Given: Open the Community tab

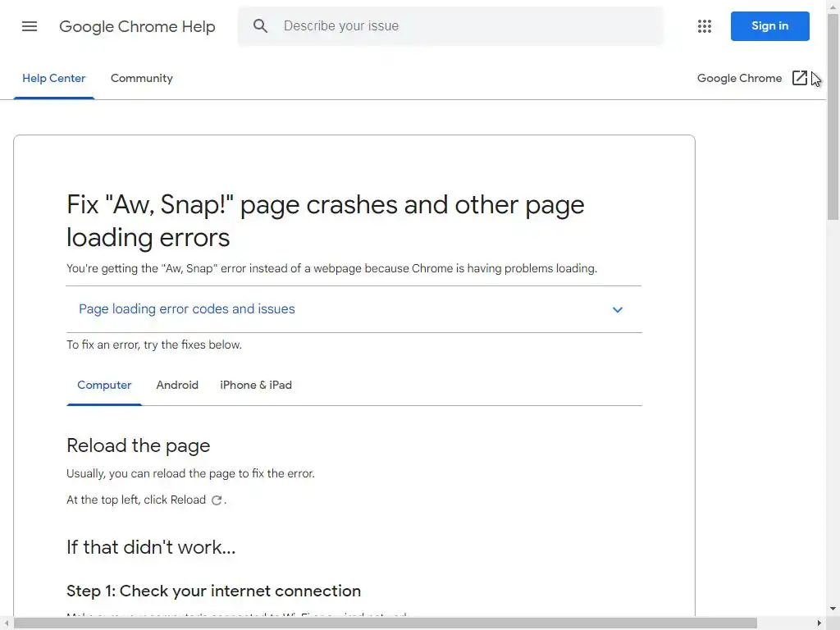Looking at the screenshot, I should pyautogui.click(x=142, y=78).
